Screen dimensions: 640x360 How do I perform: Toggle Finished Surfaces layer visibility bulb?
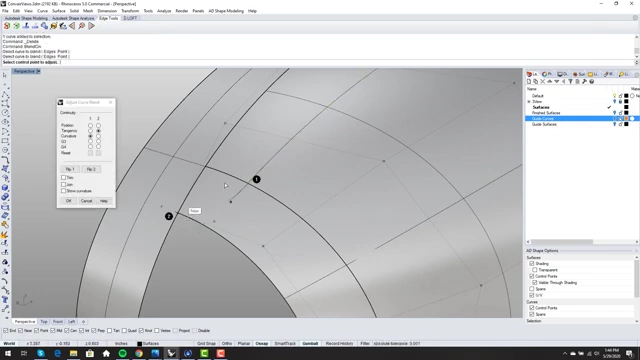pyautogui.click(x=614, y=113)
